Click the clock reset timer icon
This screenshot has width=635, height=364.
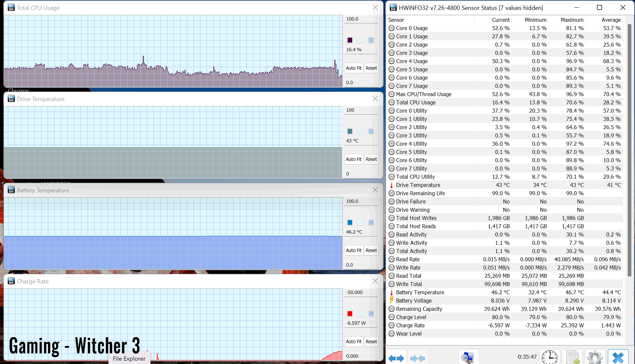pos(549,358)
